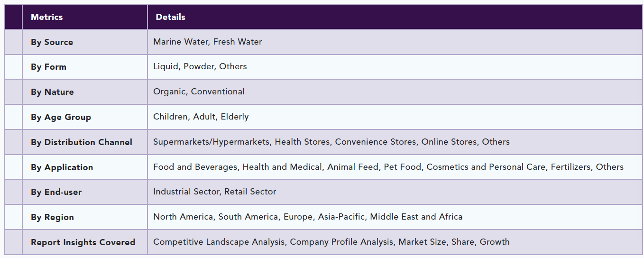Click the North America region details text
644x258 pixels.
click(x=308, y=217)
